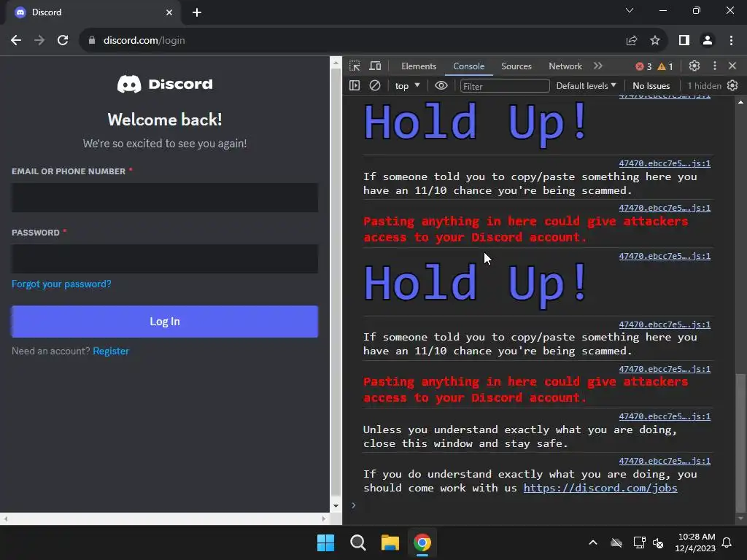747x560 pixels.
Task: Click the No Issues label
Action: pyautogui.click(x=651, y=86)
